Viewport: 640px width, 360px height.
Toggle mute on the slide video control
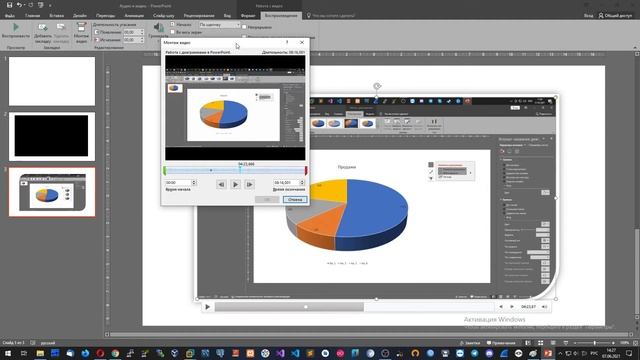pyautogui.click(x=544, y=307)
